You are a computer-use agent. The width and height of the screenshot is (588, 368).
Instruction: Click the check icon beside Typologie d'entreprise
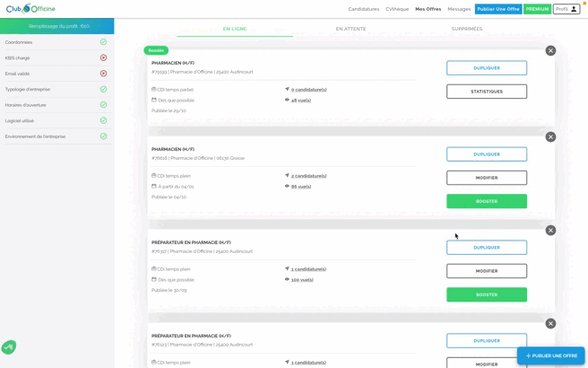(x=103, y=90)
